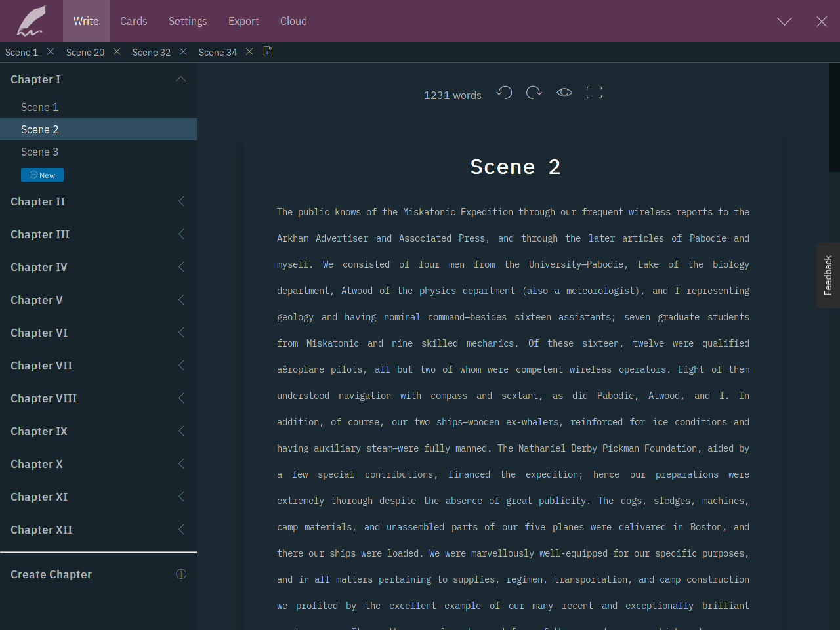Open the Export menu
This screenshot has width=840, height=630.
point(243,21)
